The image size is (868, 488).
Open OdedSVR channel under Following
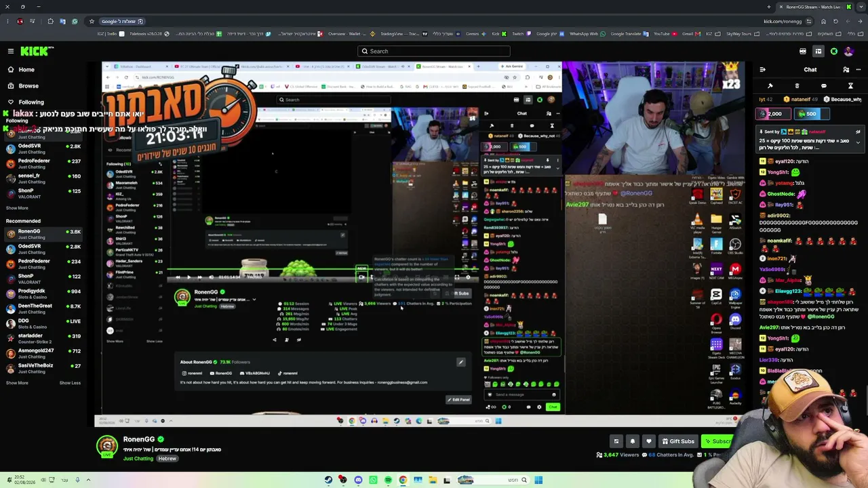coord(44,148)
